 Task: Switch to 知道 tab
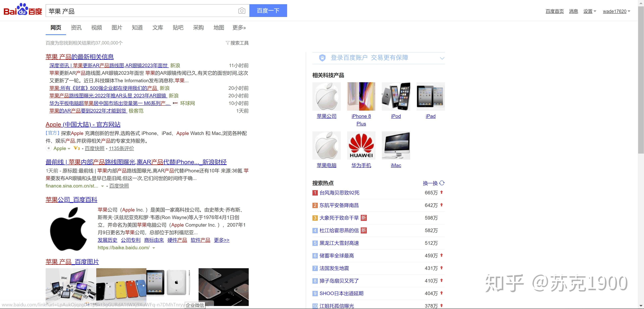click(137, 28)
